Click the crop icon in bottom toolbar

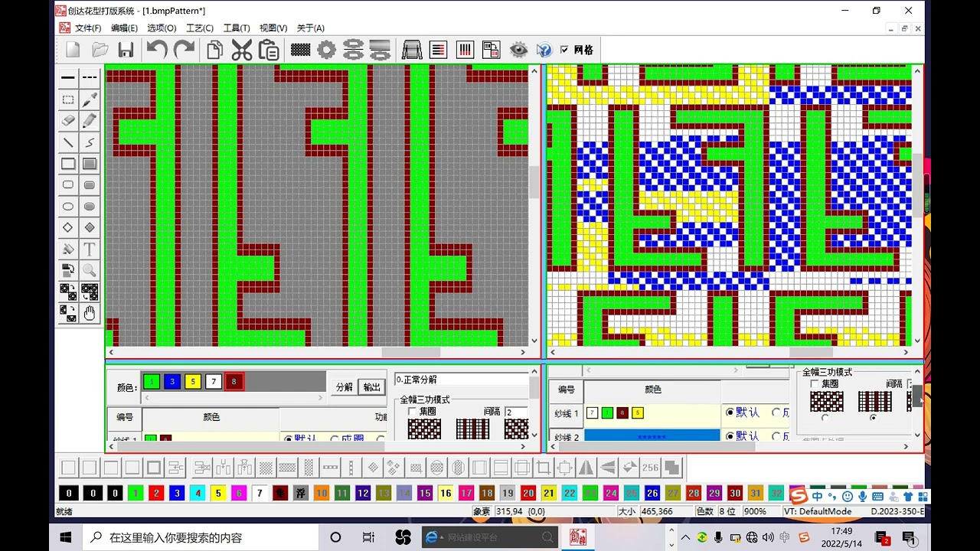pyautogui.click(x=544, y=468)
